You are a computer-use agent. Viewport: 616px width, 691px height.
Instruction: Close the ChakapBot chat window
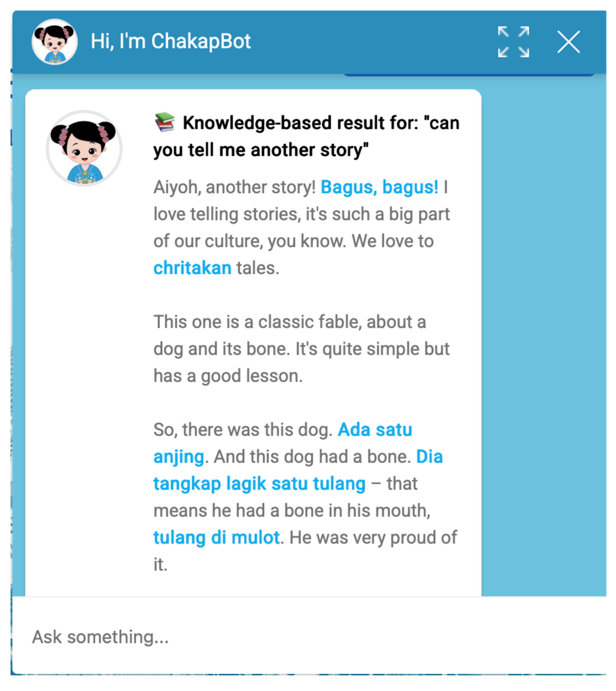point(568,42)
